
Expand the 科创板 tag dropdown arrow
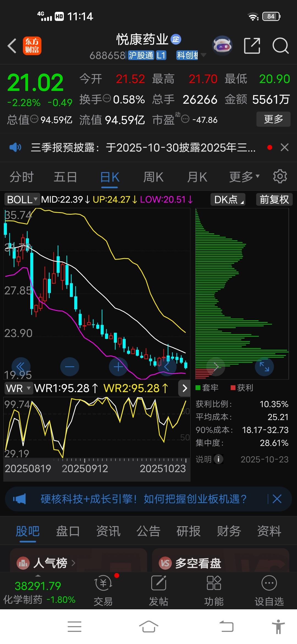click(204, 55)
